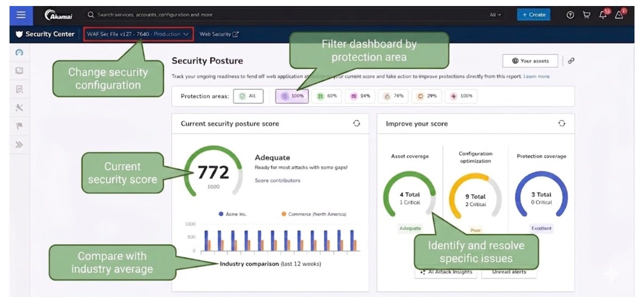The image size is (644, 303).
Task: Open the All search scope dropdown
Action: [495, 15]
